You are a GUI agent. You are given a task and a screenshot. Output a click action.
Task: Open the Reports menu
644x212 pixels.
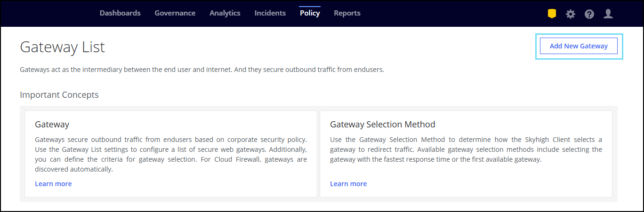[347, 13]
